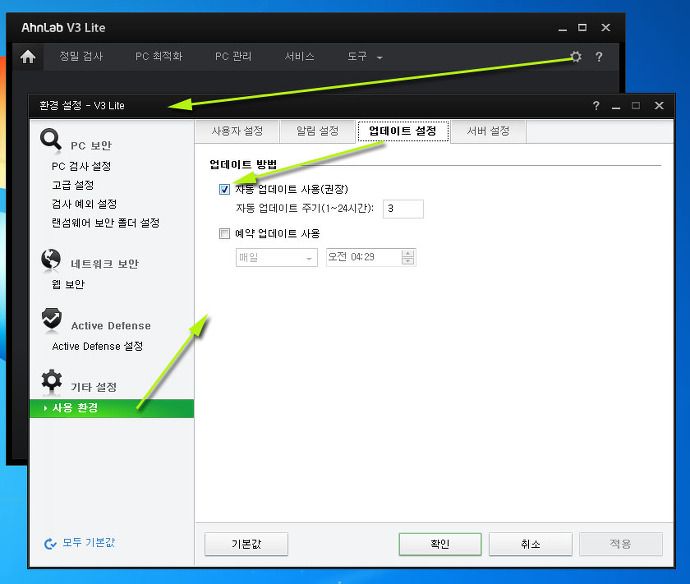Click the auto update interval field
Image resolution: width=690 pixels, height=584 pixels.
click(403, 209)
